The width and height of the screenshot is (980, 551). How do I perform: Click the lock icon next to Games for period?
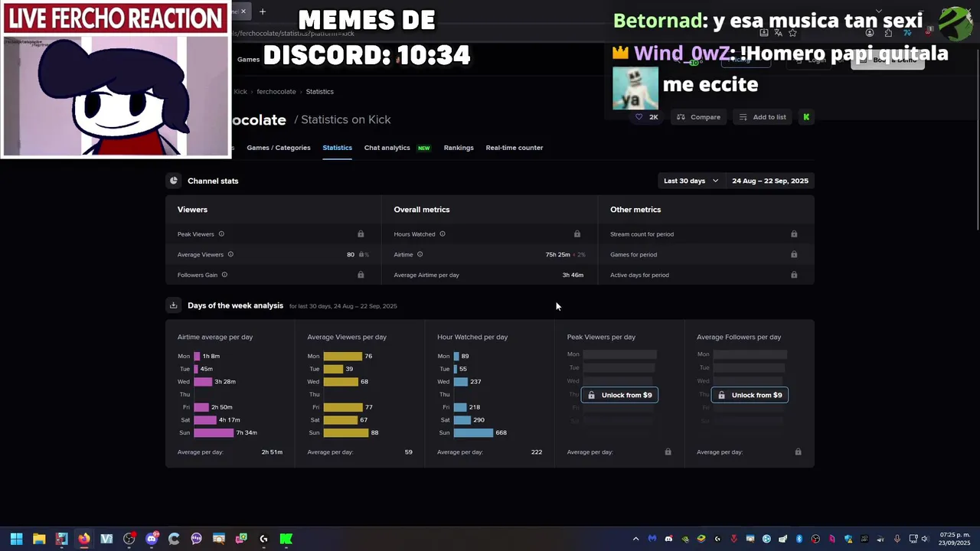pos(794,254)
